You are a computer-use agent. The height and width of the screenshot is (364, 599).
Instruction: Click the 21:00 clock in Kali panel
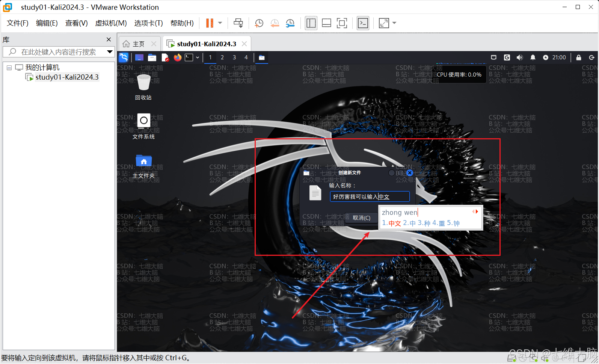pos(559,57)
